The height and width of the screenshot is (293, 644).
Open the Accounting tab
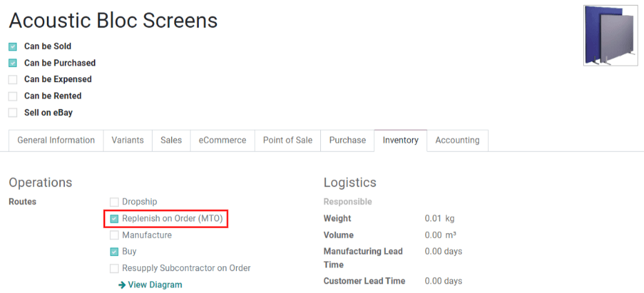457,140
